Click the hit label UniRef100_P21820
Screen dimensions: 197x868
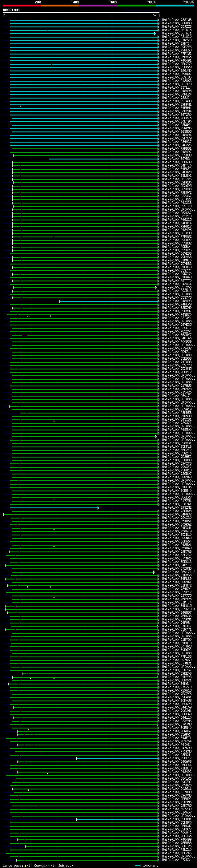[x=177, y=37]
